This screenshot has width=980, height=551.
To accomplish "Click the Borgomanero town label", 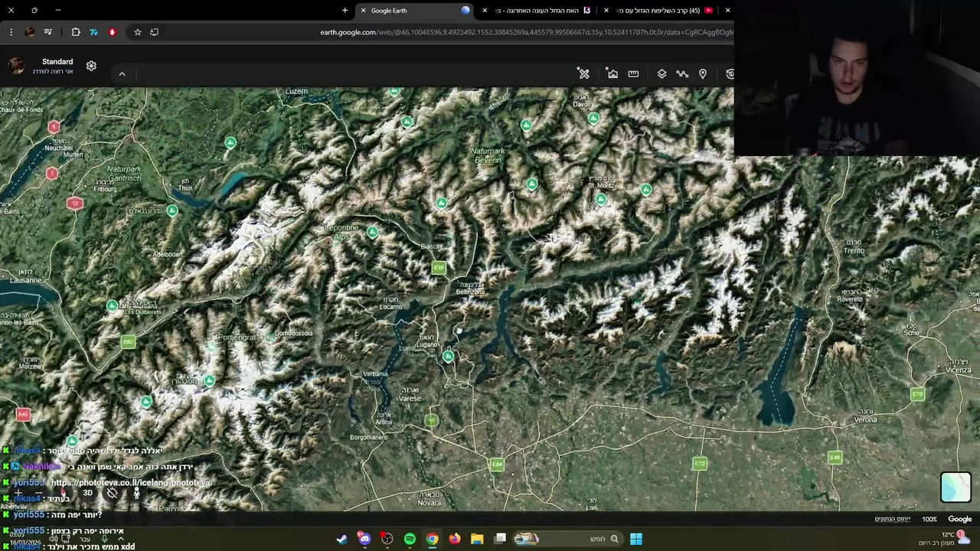I will (368, 437).
